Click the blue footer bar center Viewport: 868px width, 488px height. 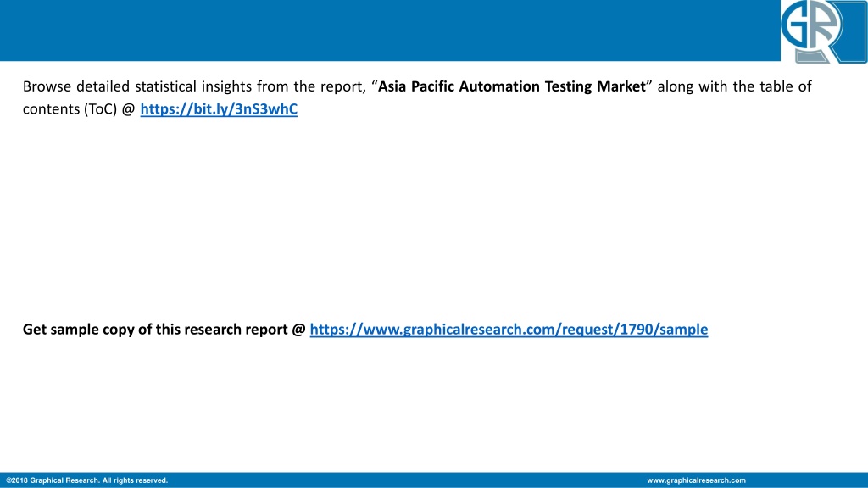point(434,480)
